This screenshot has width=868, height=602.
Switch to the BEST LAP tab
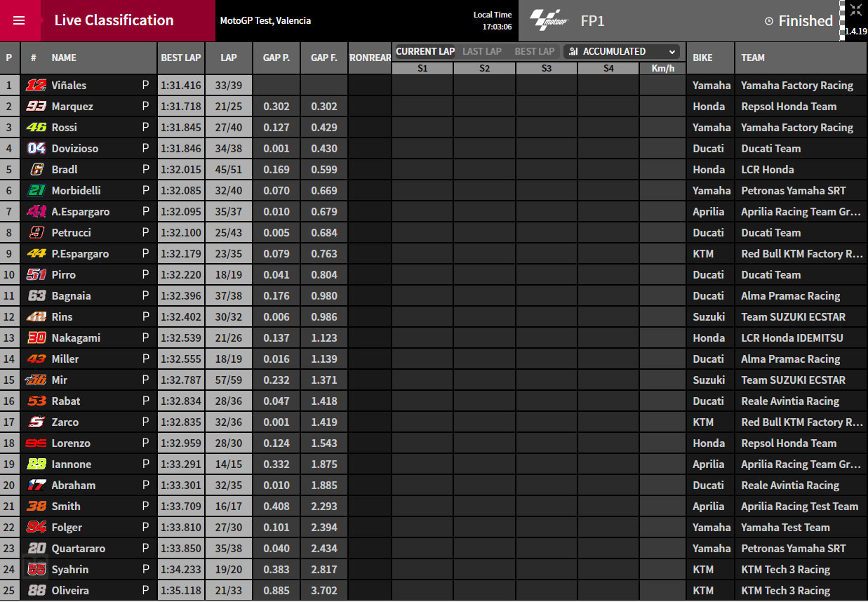(x=535, y=51)
